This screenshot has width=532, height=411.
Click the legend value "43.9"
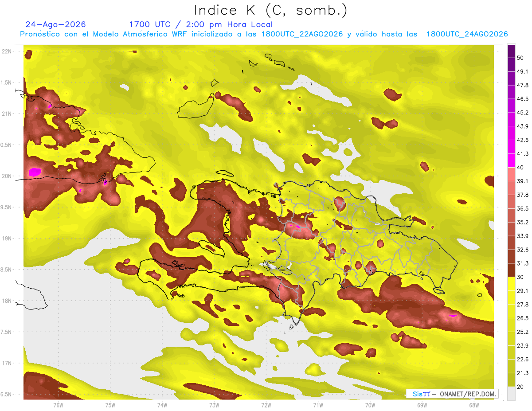522,126
